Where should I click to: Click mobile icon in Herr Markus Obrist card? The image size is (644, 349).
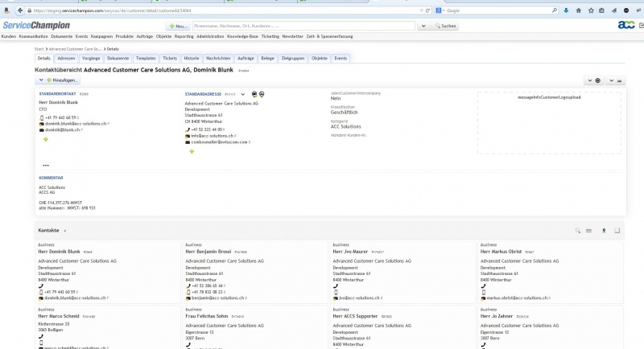pyautogui.click(x=484, y=293)
